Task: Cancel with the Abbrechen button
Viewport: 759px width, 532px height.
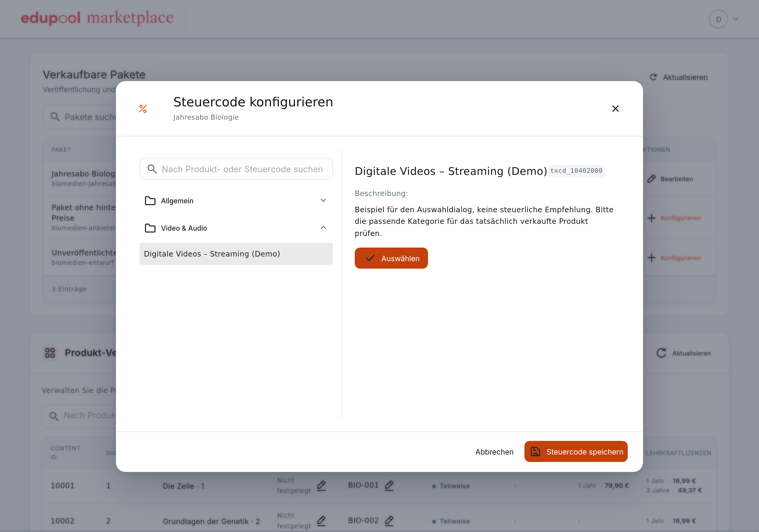Action: click(x=494, y=452)
